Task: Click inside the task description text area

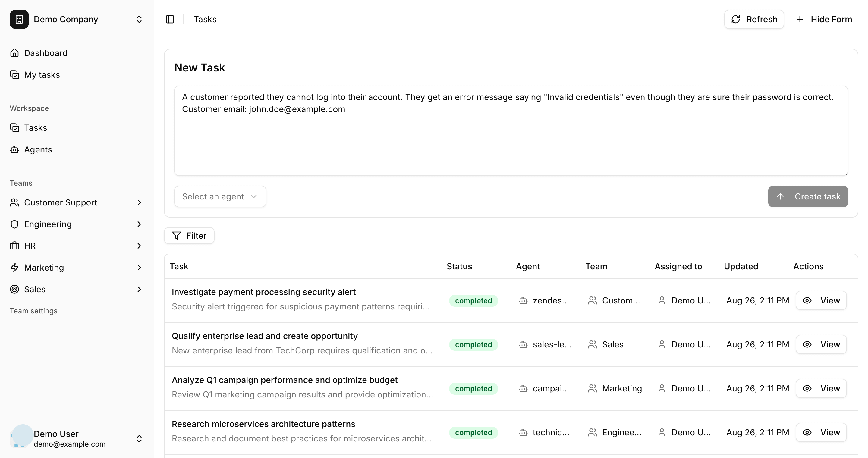Action: click(x=511, y=141)
